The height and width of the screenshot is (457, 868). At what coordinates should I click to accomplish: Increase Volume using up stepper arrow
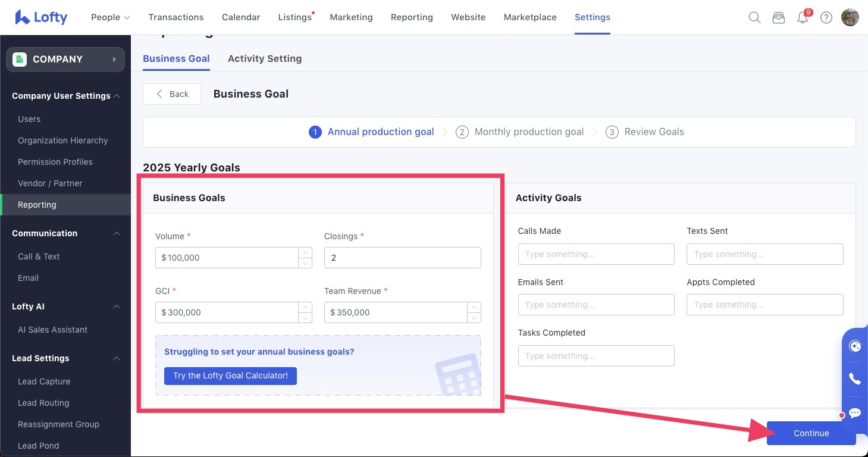coord(305,253)
